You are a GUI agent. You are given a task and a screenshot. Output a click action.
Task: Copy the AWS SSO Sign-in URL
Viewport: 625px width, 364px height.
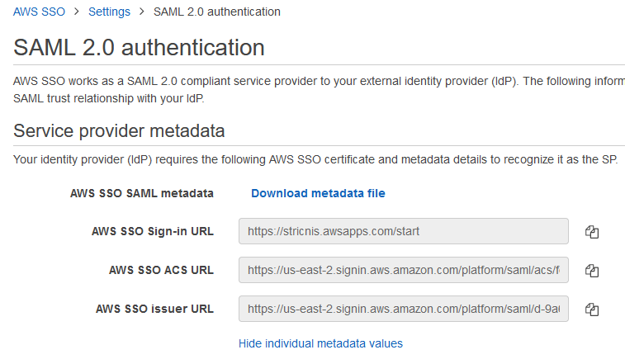(x=591, y=232)
